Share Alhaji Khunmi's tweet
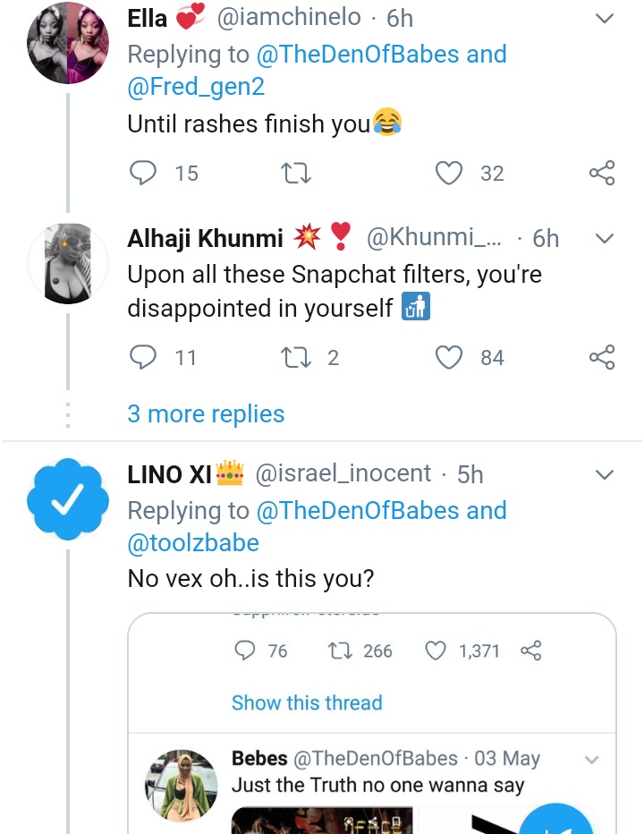This screenshot has width=644, height=834. click(x=602, y=358)
